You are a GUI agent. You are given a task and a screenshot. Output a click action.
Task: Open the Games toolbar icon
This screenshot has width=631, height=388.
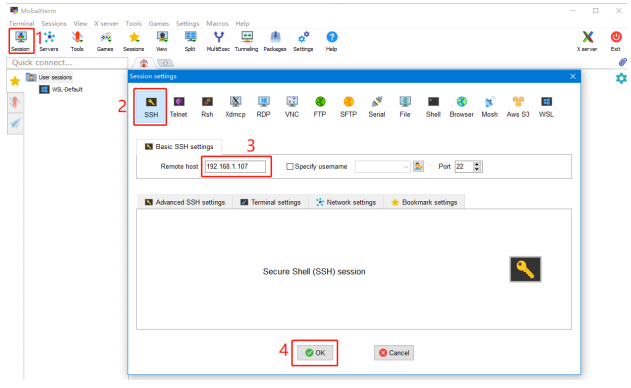[105, 41]
